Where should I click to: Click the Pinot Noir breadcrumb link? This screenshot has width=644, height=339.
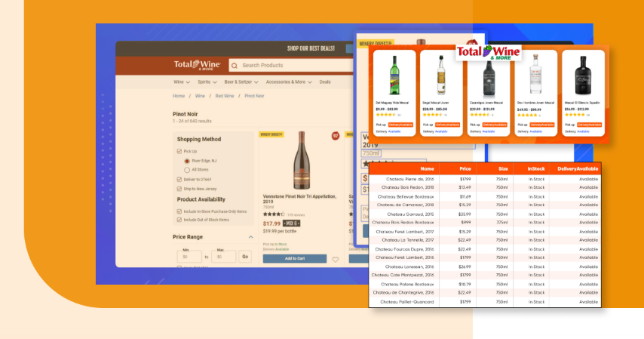click(x=254, y=96)
